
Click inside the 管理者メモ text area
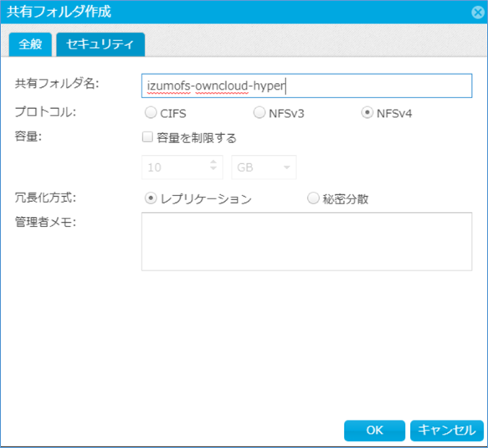(306, 242)
